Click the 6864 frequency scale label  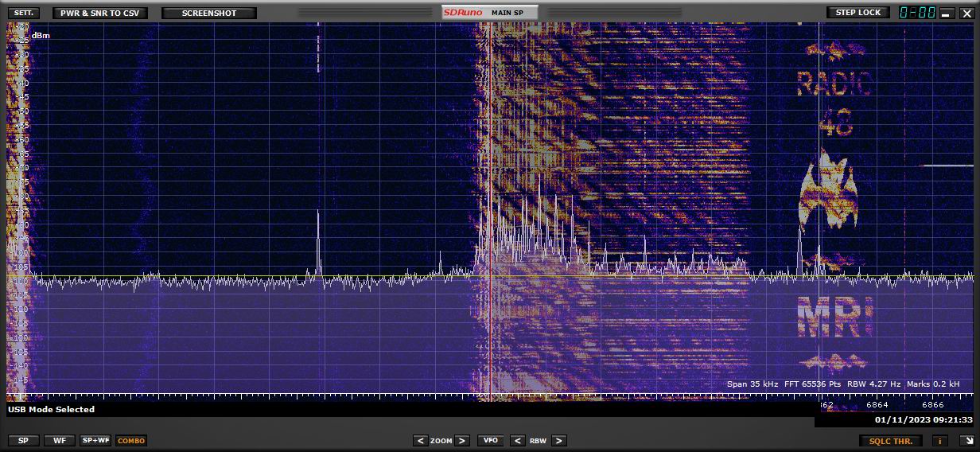tap(877, 405)
